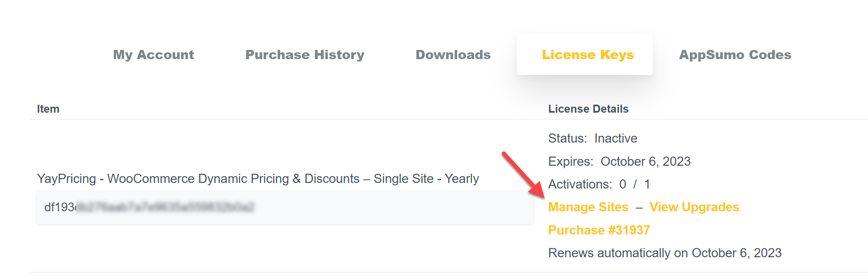Screen dimensions: 868x278
Task: Click the Item column header
Action: pyautogui.click(x=48, y=109)
